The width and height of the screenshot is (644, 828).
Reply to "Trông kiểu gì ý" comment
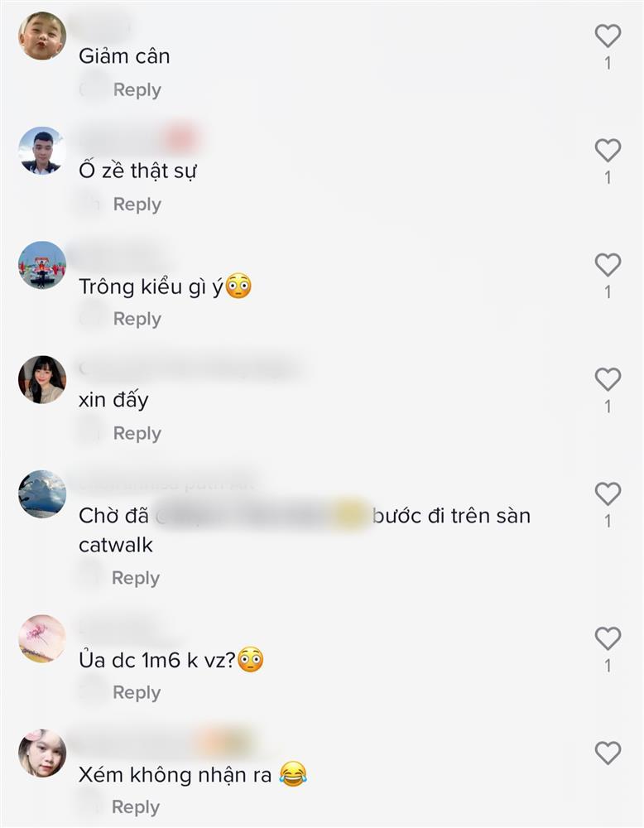[x=137, y=319]
